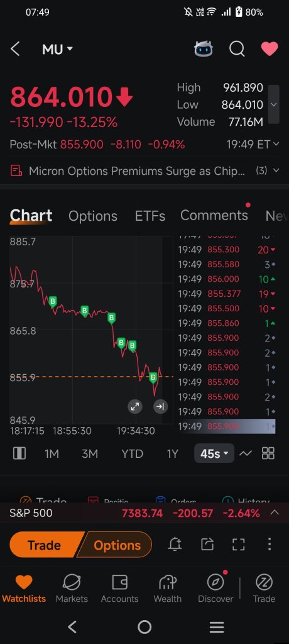Tap the search magnifier icon

[x=237, y=49]
